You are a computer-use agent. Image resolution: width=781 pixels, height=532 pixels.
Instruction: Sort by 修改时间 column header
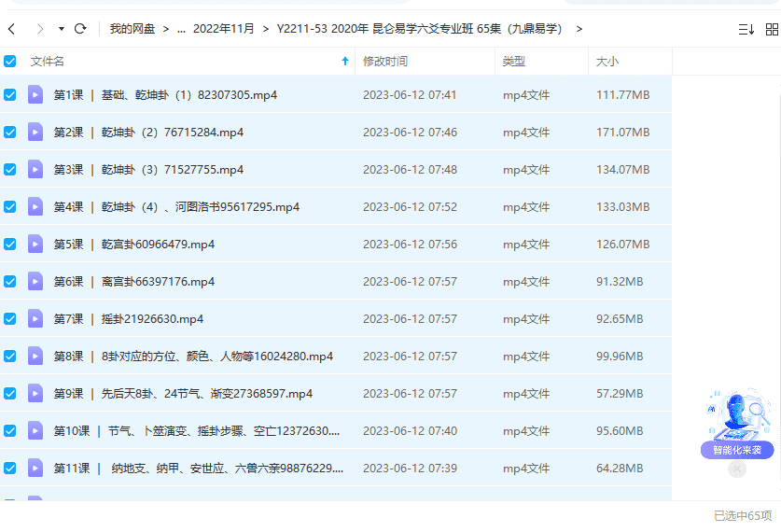point(385,62)
